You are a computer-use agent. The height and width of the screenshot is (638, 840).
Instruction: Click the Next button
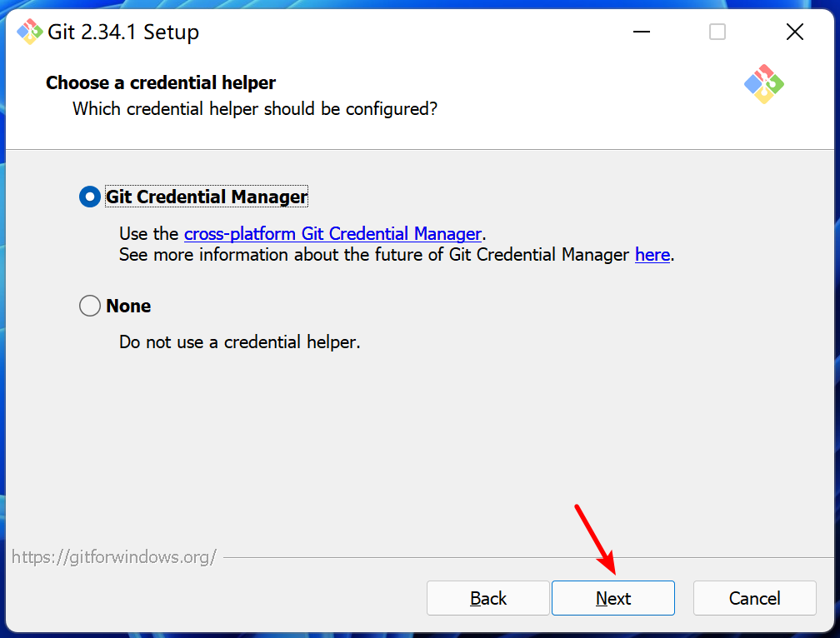point(612,598)
